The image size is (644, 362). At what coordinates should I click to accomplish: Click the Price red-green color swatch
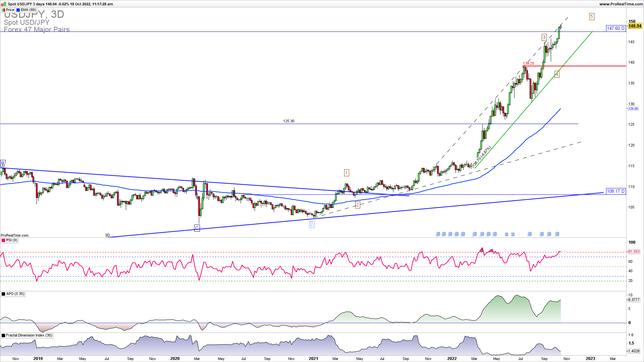pyautogui.click(x=3, y=10)
